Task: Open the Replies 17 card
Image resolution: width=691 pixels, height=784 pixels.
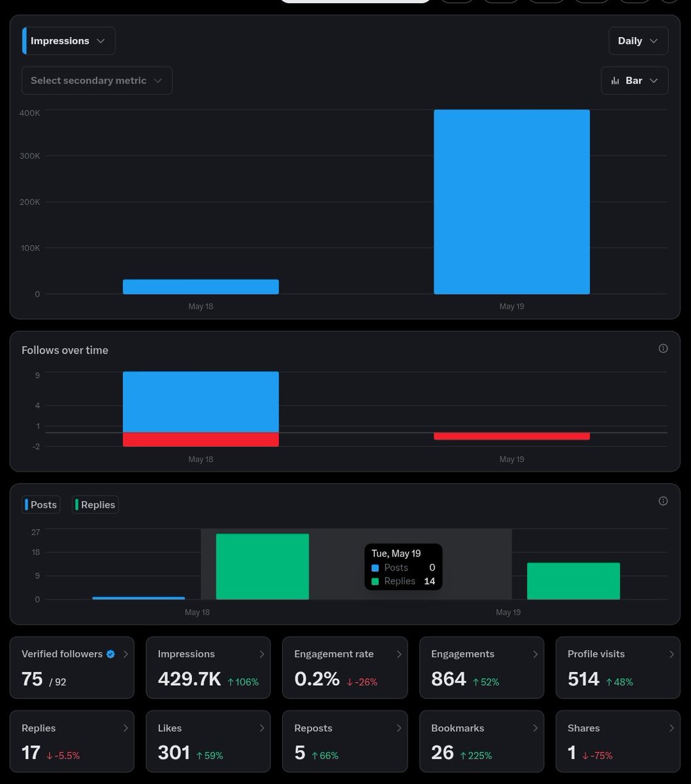Action: [72, 742]
